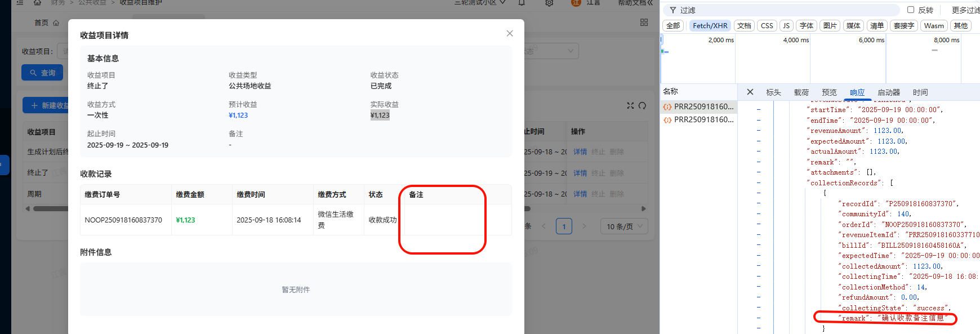Click the 收益项目 search input
Screen dimensions: 980x334
[x=63, y=51]
